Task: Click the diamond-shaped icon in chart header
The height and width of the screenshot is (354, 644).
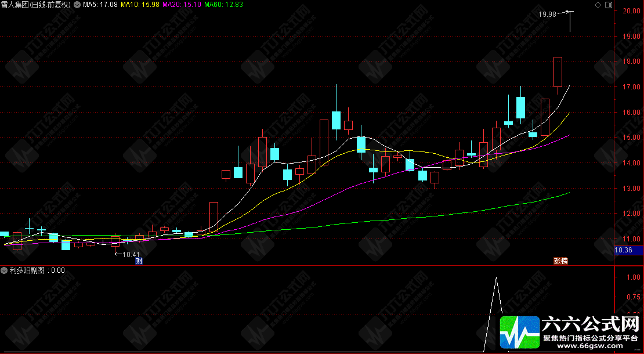Action: tap(598, 5)
